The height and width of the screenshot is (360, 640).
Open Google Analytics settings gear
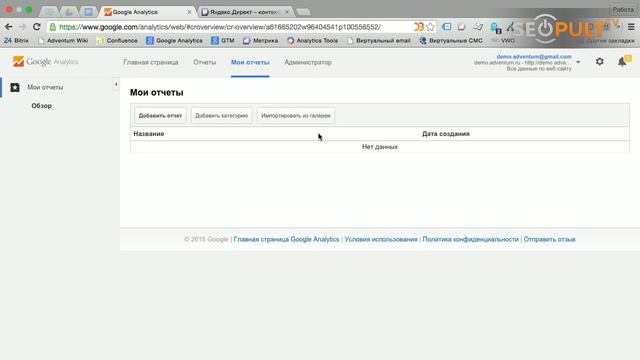coord(600,62)
